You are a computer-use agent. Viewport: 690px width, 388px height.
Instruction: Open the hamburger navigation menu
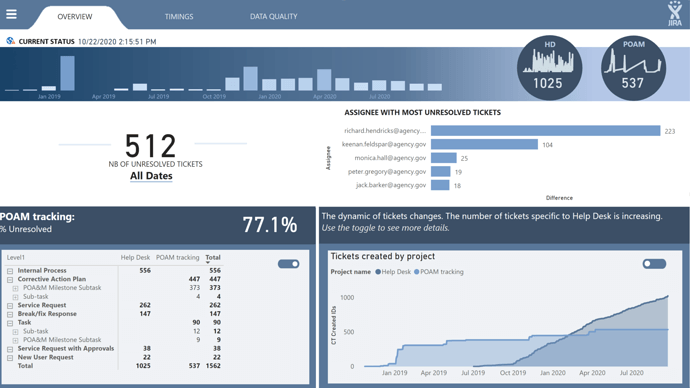11,15
